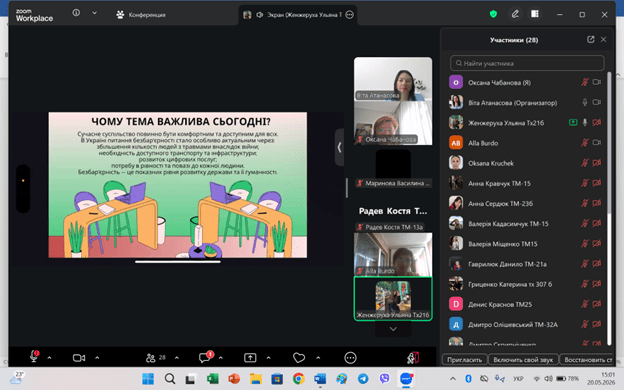Click avatar D of Денис Краснов ТМ25
The height and width of the screenshot is (390, 624).
point(456,304)
